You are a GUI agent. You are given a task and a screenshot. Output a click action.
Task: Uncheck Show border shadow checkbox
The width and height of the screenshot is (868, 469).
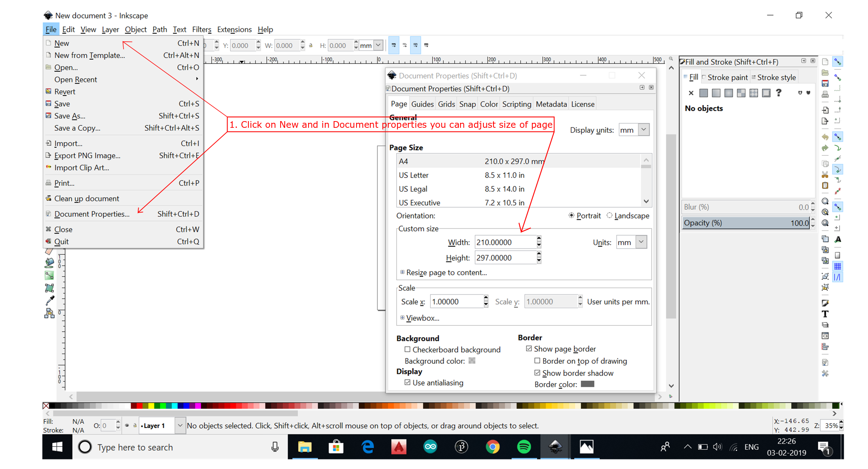coord(537,373)
